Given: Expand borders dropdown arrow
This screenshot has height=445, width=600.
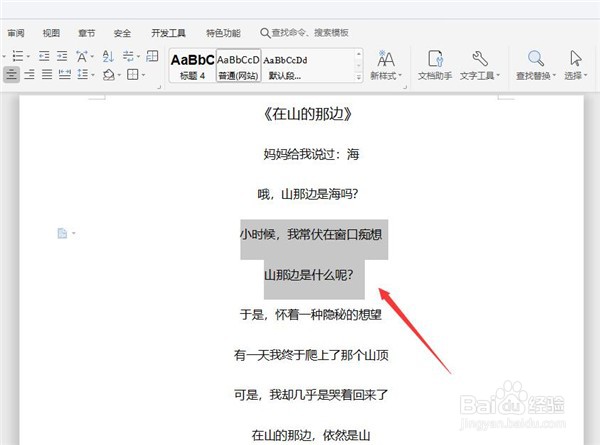Looking at the screenshot, I should coord(143,75).
